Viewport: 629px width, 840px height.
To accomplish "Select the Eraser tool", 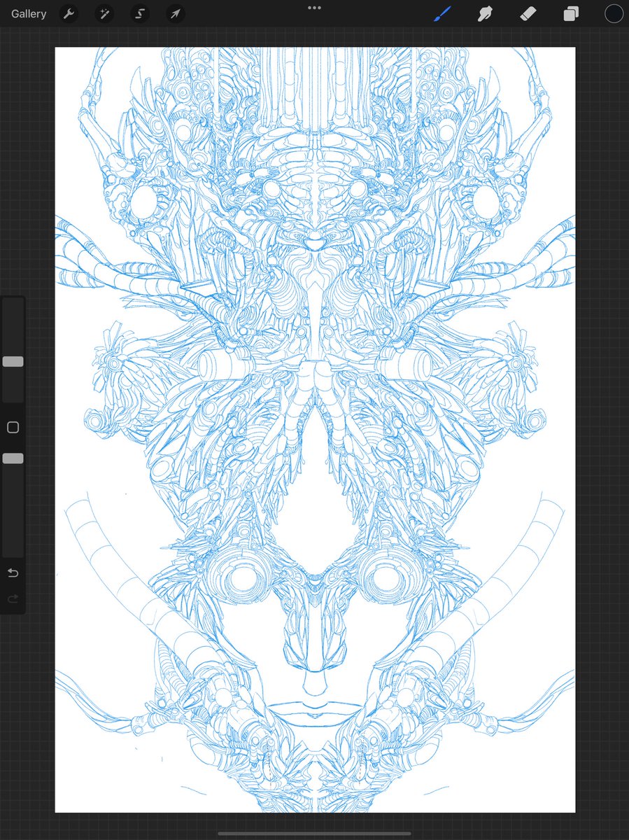I will (x=528, y=13).
